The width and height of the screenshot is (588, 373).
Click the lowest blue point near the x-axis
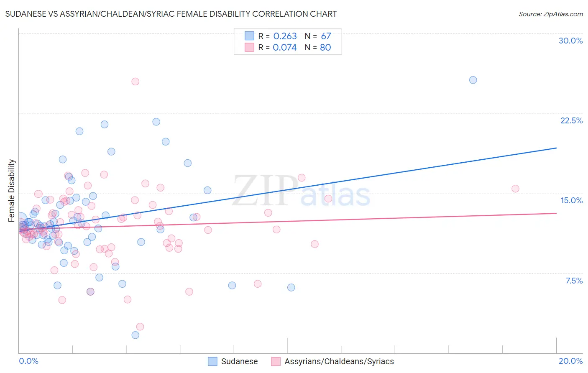pos(135,335)
